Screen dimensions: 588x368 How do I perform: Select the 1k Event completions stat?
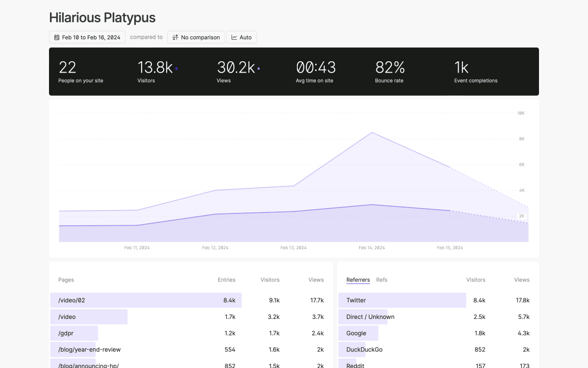pos(476,72)
